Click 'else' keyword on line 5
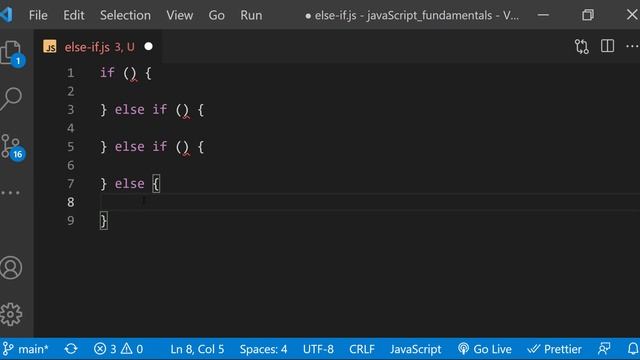 (x=129, y=147)
